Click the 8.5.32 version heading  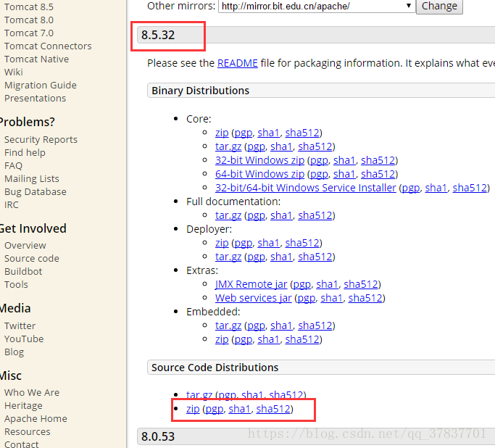pos(158,35)
